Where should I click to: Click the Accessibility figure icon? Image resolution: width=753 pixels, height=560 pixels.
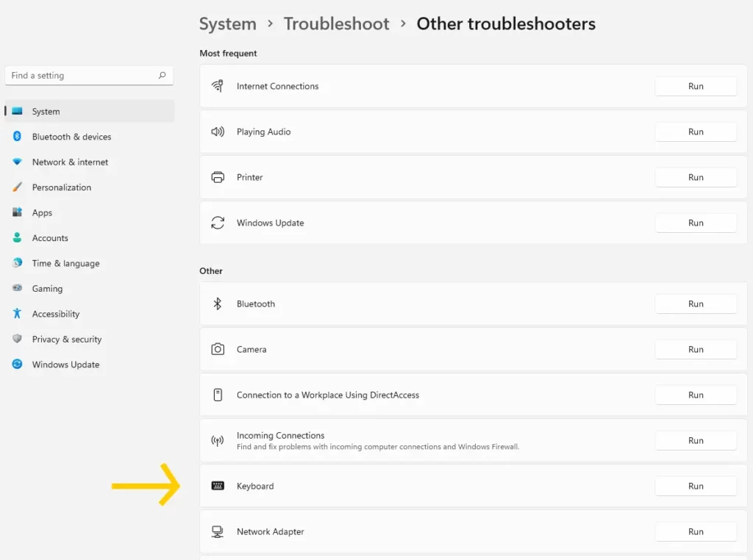tap(18, 313)
